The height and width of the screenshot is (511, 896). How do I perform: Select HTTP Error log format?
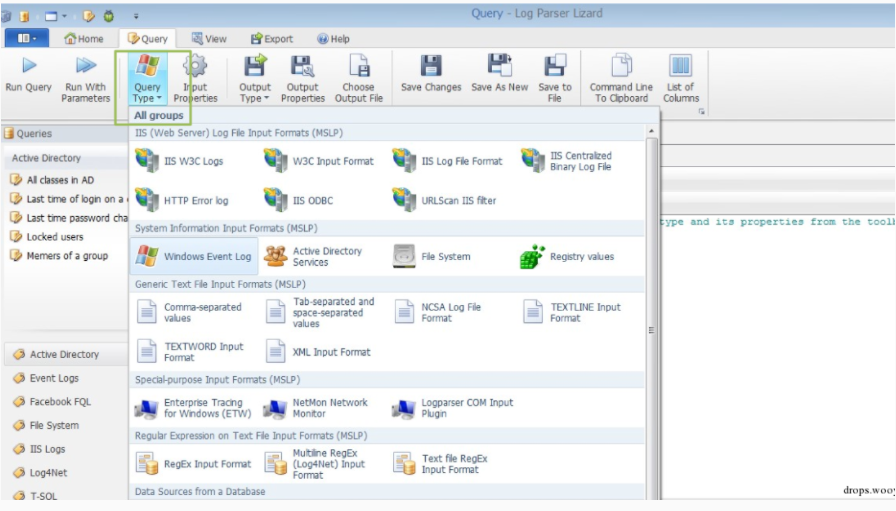193,201
